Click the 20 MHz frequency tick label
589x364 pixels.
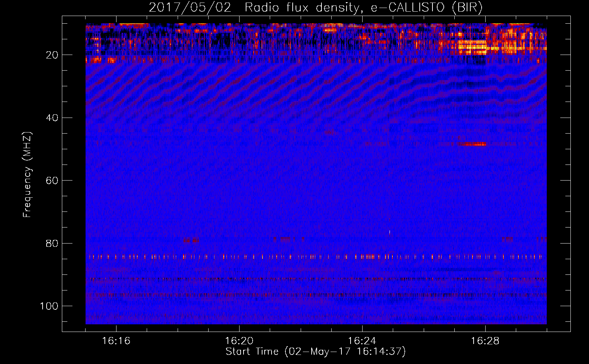52,55
